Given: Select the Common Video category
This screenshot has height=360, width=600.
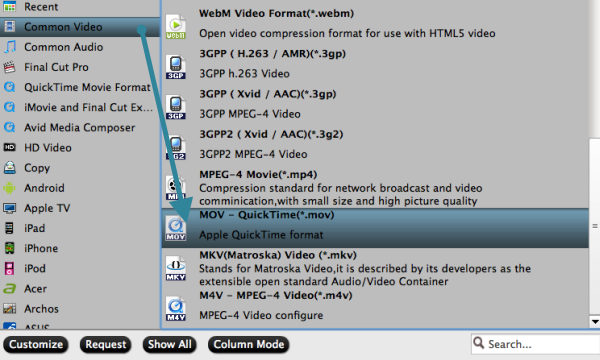Looking at the screenshot, I should (x=80, y=27).
